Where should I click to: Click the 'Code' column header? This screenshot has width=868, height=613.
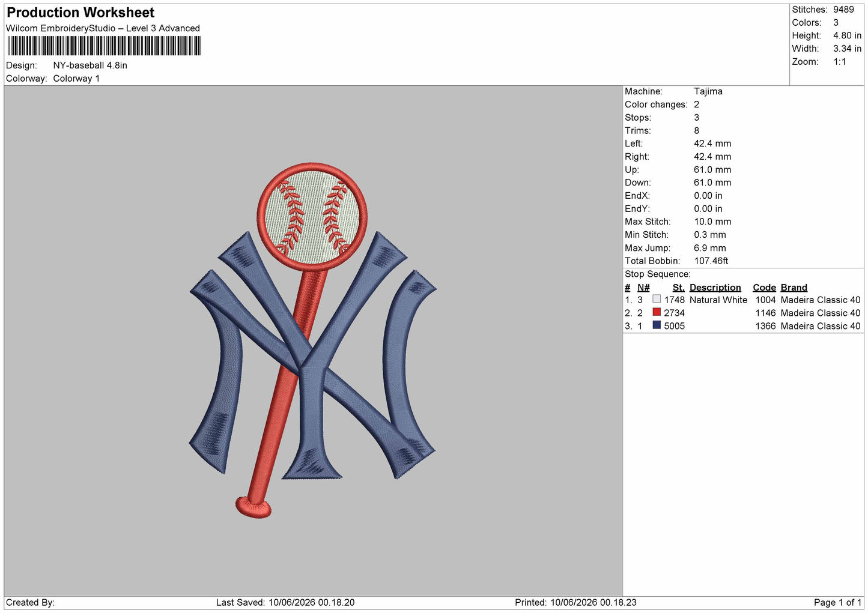[765, 288]
